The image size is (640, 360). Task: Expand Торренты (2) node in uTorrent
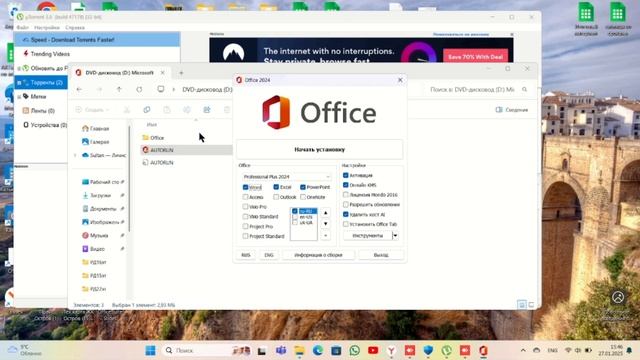(19, 82)
